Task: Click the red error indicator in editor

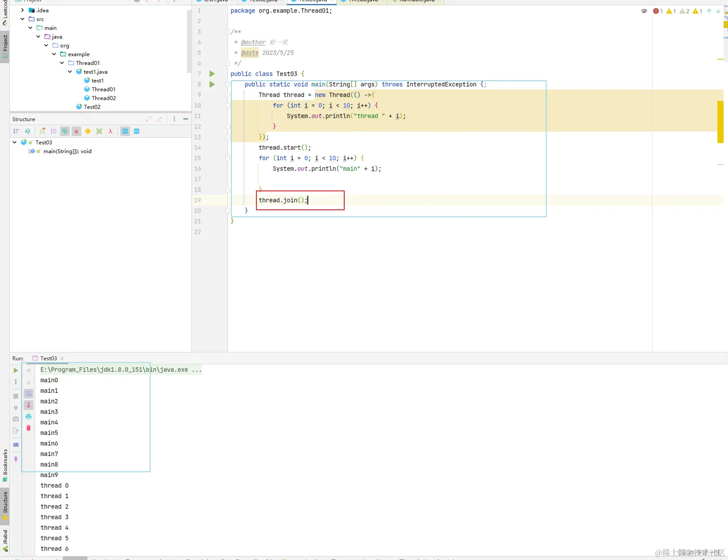Action: click(x=658, y=11)
